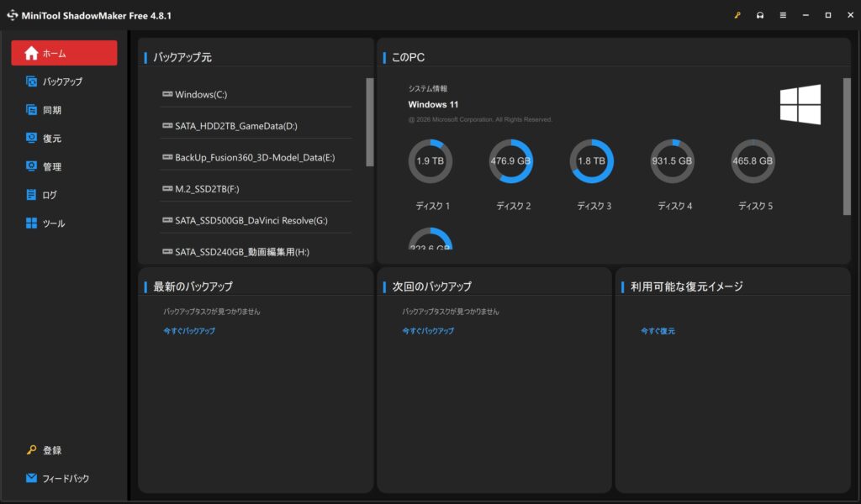
Task: Click the システム情報 label
Action: coord(428,88)
